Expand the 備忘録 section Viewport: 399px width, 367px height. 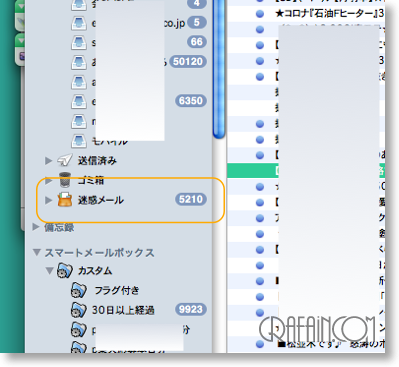pyautogui.click(x=36, y=227)
